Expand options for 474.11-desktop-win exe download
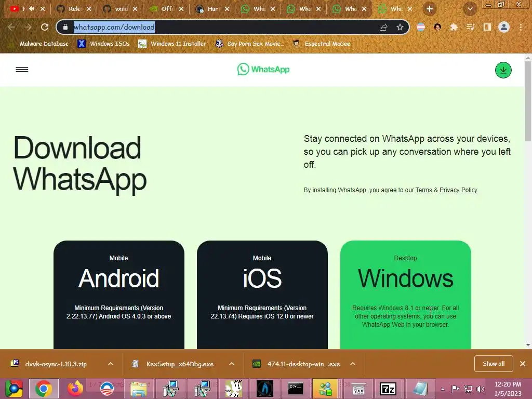This screenshot has height=399, width=532. tap(353, 364)
